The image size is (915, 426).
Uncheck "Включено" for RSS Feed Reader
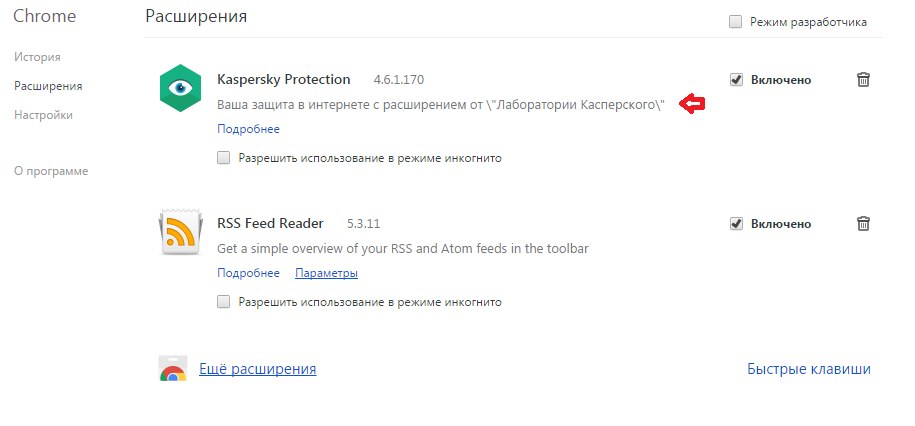736,224
